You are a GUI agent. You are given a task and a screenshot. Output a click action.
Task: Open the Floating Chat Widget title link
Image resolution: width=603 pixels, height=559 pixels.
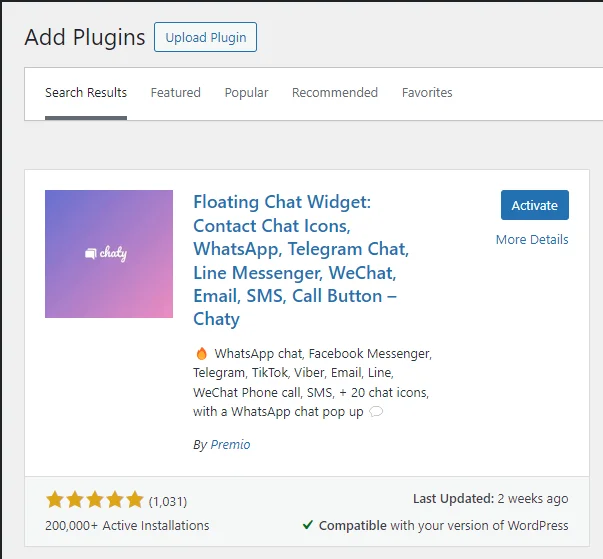[301, 260]
